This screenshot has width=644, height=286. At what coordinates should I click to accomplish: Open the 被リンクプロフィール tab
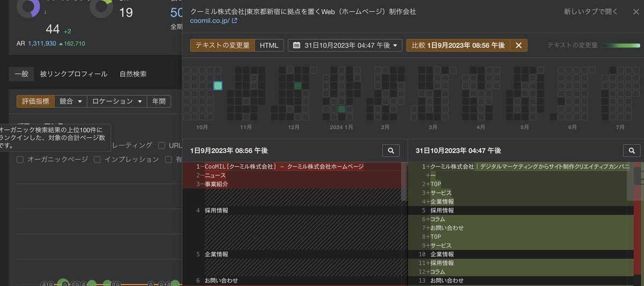pos(74,74)
